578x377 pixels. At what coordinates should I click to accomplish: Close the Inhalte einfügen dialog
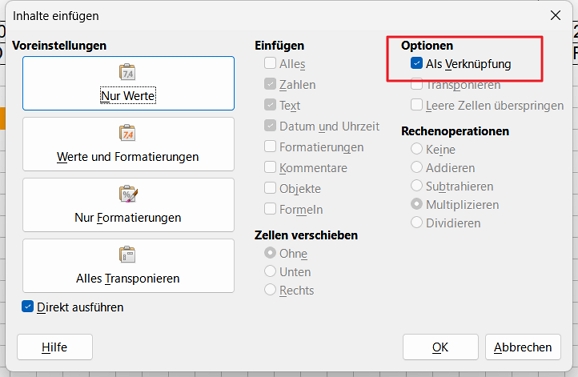(x=555, y=15)
